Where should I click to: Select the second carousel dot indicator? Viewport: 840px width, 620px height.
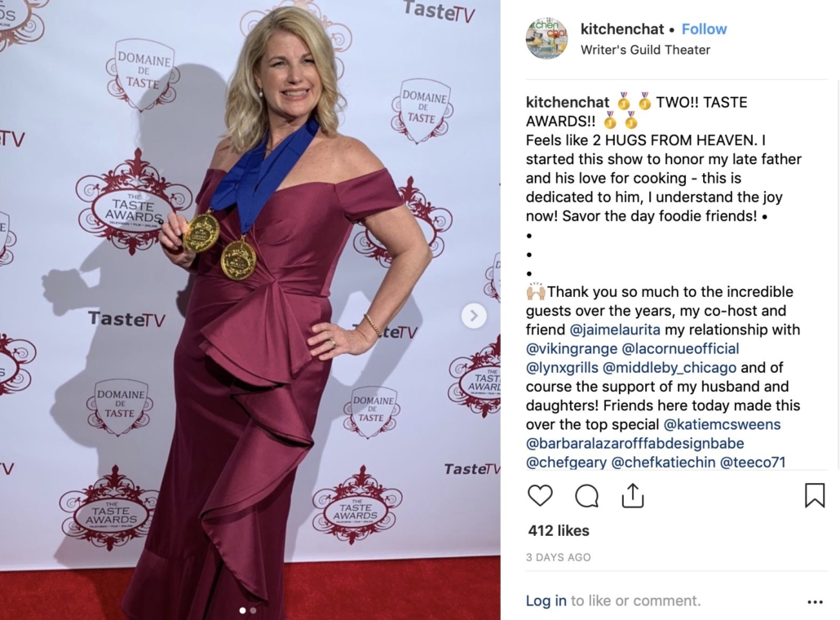[253, 610]
